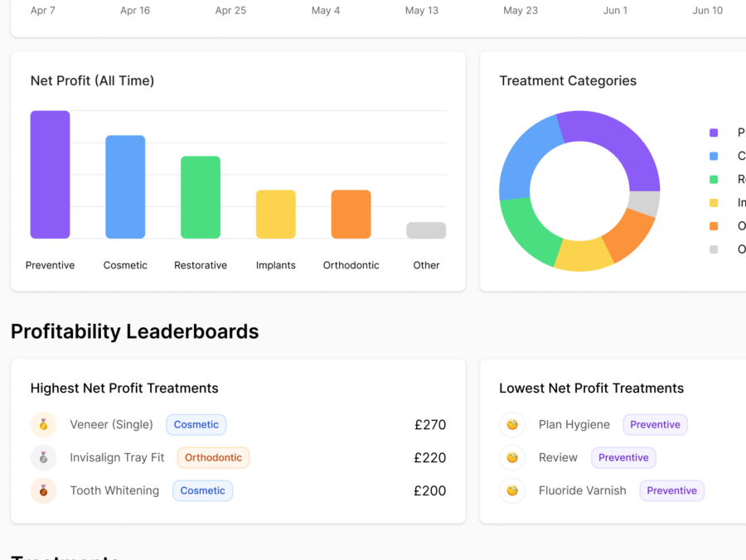Select the purple Preventive bar in Net Profit chart
This screenshot has width=746, height=560.
(x=50, y=175)
